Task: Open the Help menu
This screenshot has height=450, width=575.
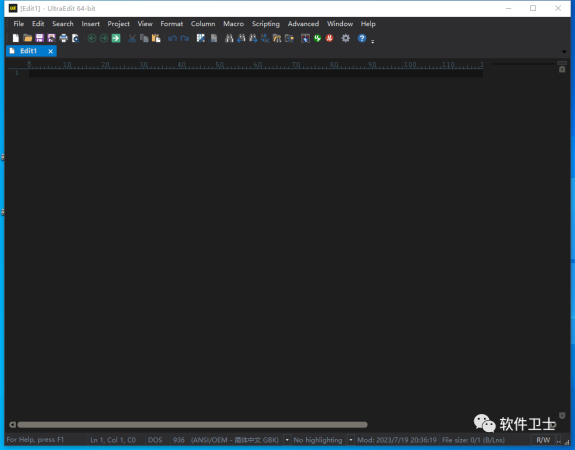Action: (368, 24)
